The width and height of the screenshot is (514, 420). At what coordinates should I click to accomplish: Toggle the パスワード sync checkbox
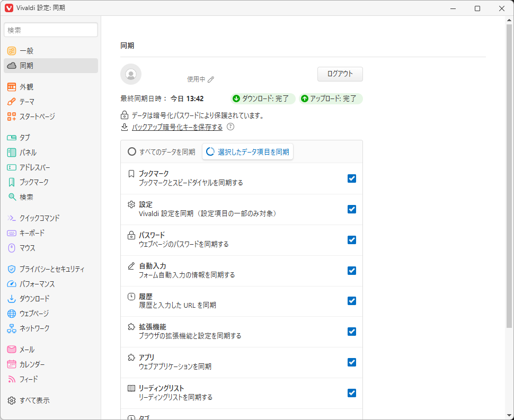point(352,240)
